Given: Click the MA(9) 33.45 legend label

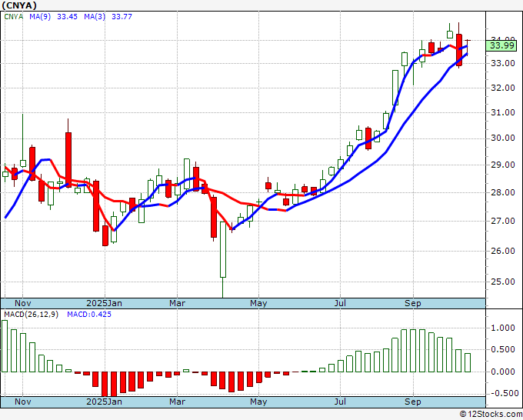Looking at the screenshot, I should pyautogui.click(x=51, y=17).
